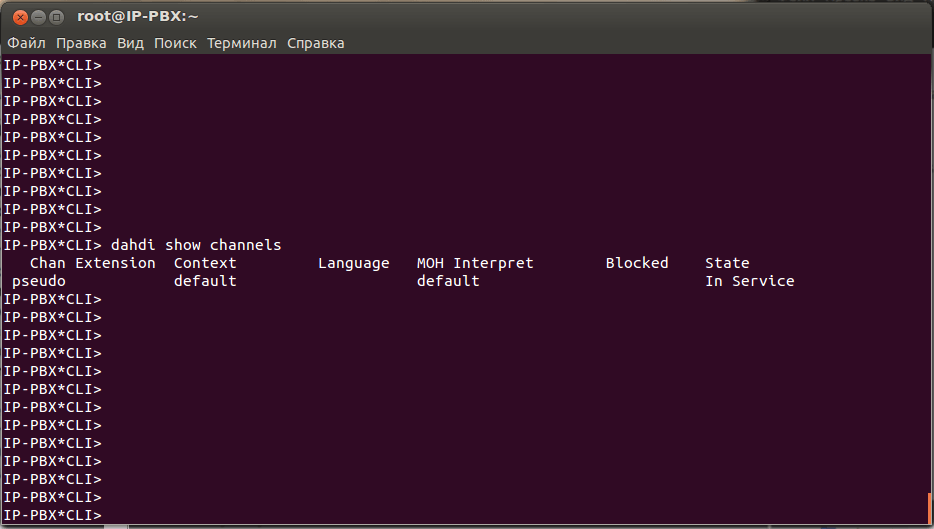934x529 pixels.
Task: Click the 'Context' column header
Action: pos(205,263)
